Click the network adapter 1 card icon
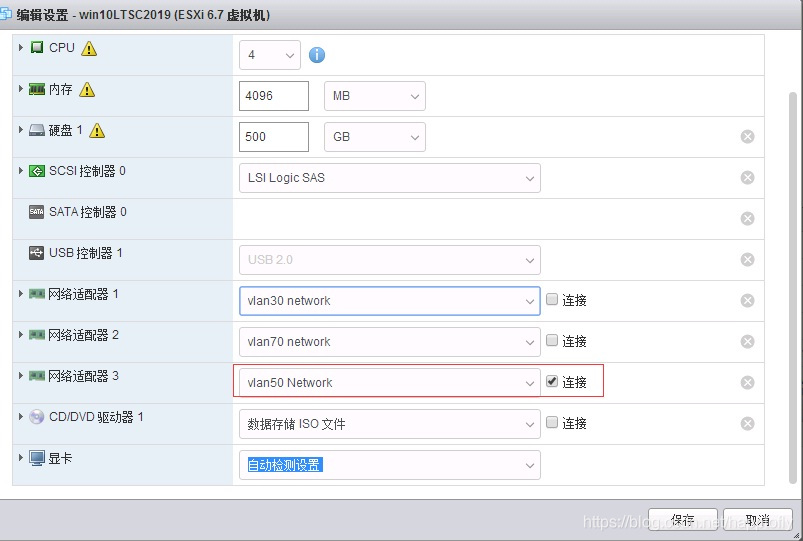 point(37,294)
